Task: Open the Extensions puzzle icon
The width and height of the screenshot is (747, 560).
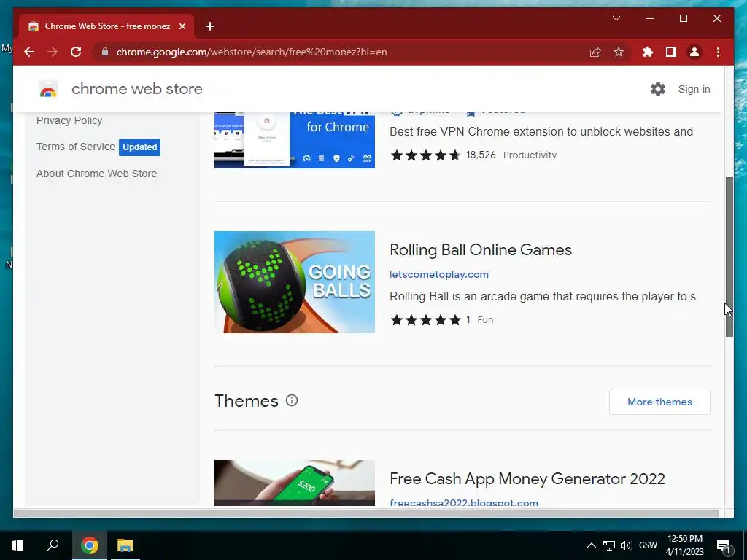Action: (x=648, y=52)
